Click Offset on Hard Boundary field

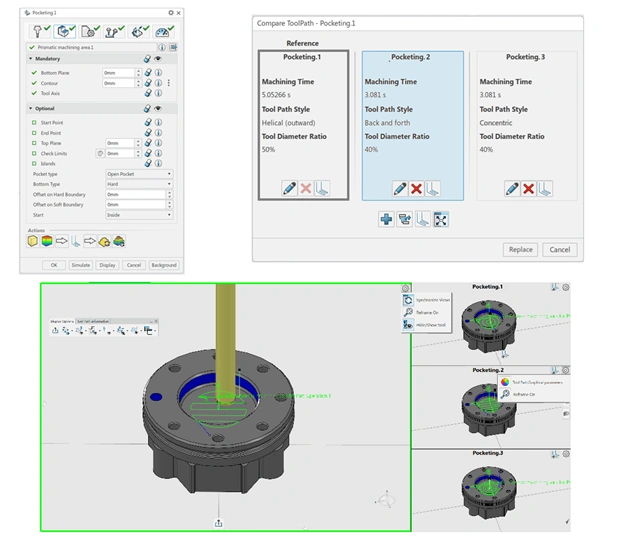pyautogui.click(x=136, y=194)
